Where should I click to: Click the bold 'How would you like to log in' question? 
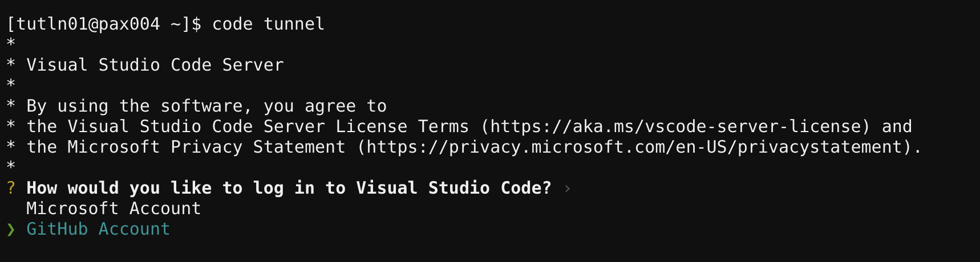tap(289, 188)
